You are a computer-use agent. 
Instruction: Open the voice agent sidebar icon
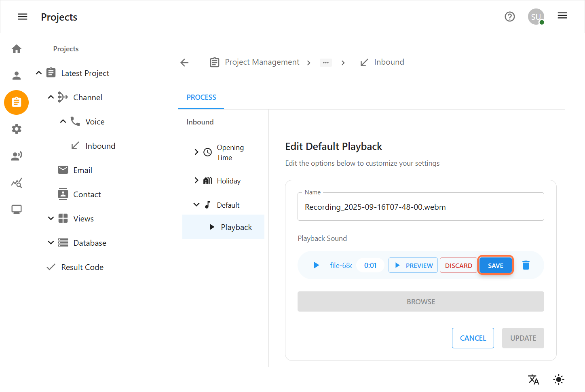[17, 156]
